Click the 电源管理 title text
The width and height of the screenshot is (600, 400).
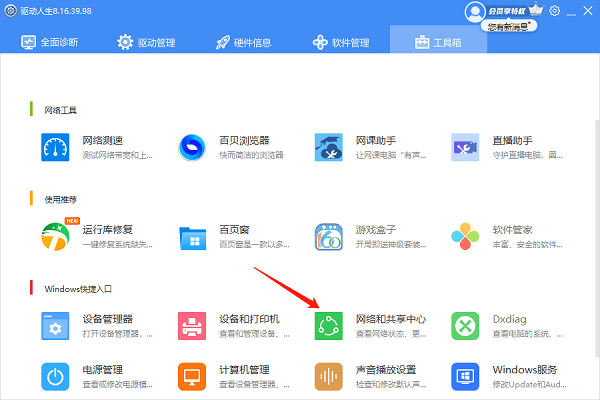103,369
